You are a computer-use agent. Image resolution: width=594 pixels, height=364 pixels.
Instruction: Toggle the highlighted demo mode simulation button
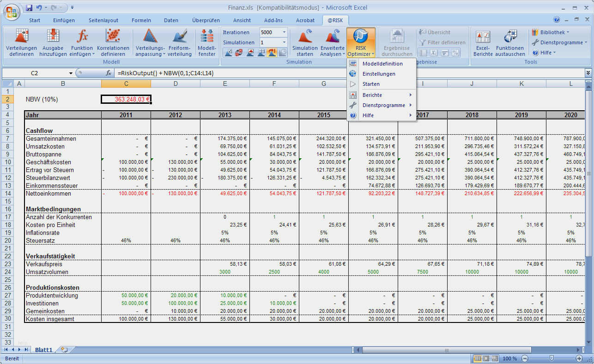[x=272, y=52]
